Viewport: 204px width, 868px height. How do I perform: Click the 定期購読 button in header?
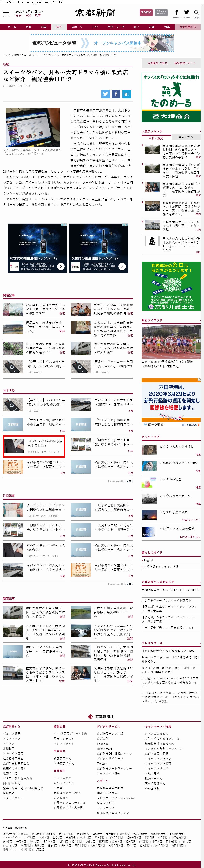pos(146,12)
